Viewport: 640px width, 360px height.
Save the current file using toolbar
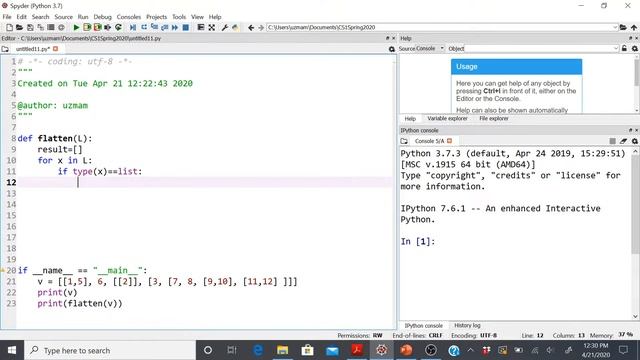pos(30,27)
